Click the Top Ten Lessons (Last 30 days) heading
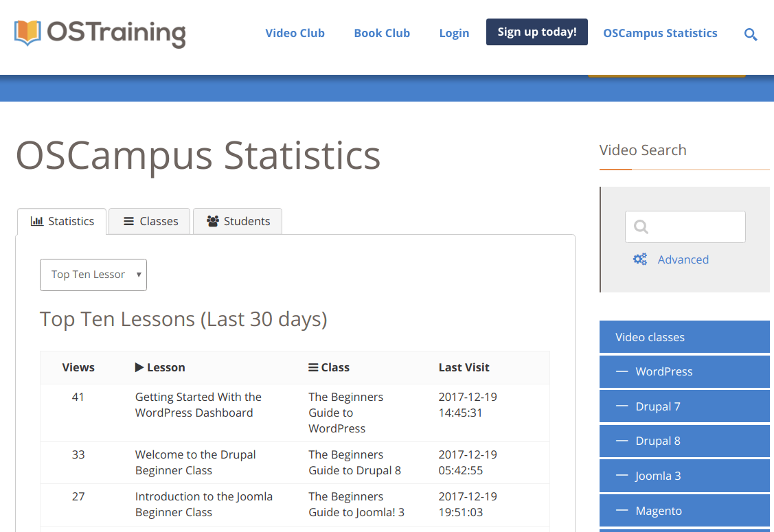Image resolution: width=774 pixels, height=532 pixels. [183, 319]
